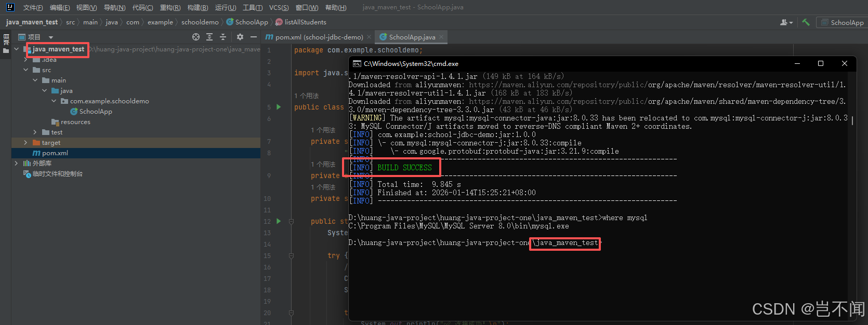Click the BUILD SUCCESS text in cmd
Screen dimensions: 868x325
[x=404, y=168]
